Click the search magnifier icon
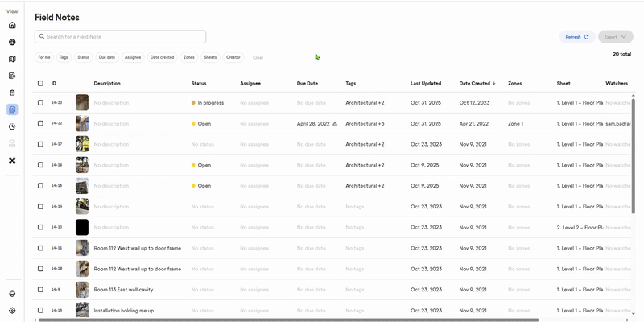Viewport: 644px width, 322px height. 42,36
